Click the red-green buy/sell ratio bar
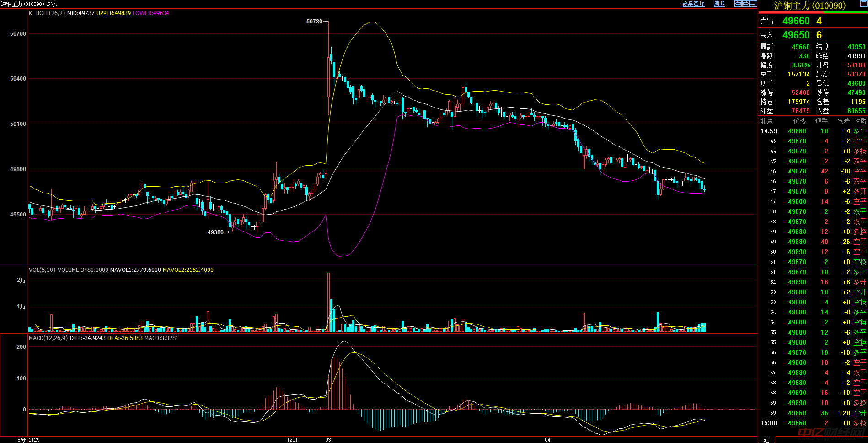The width and height of the screenshot is (868, 443). [813, 13]
